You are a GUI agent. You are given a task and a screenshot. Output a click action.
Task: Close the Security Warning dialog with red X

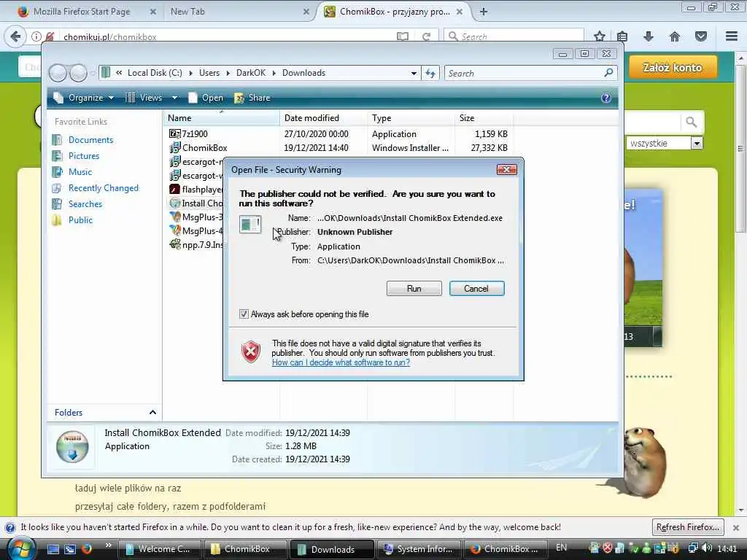pos(506,169)
